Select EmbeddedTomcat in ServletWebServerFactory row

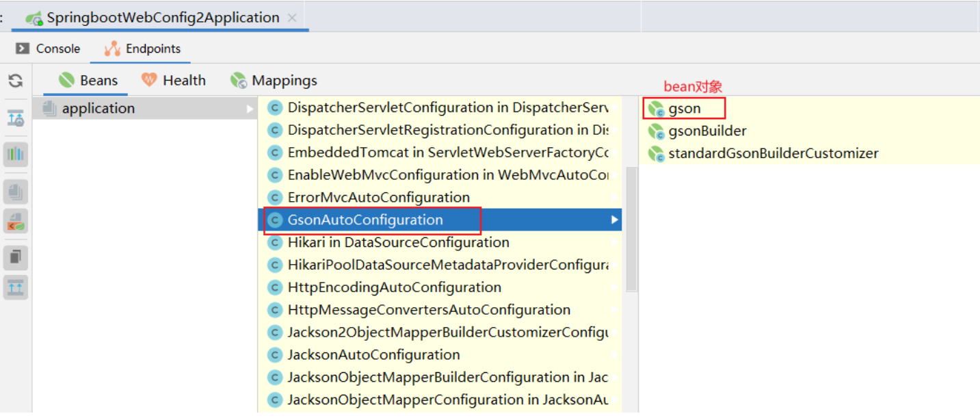(x=439, y=153)
